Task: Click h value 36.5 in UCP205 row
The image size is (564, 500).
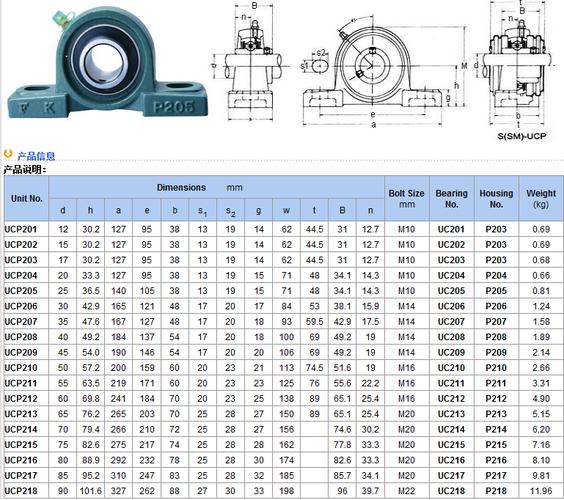Action: tap(91, 291)
